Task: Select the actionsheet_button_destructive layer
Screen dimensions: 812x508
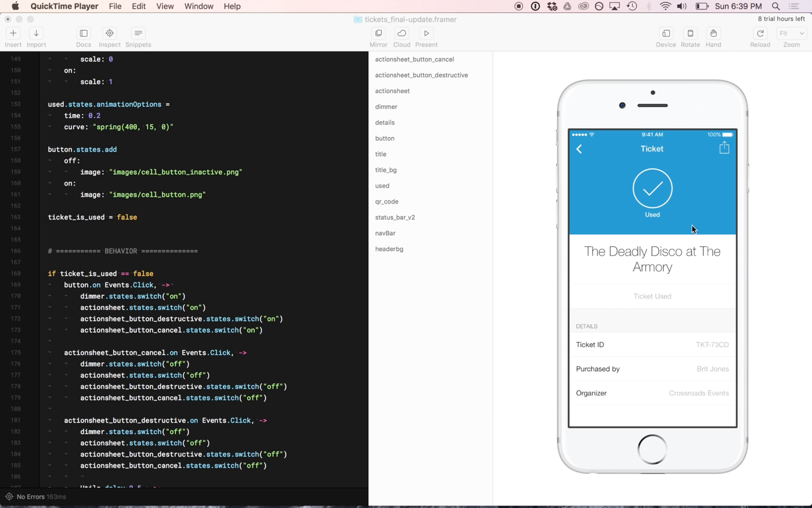Action: (421, 75)
